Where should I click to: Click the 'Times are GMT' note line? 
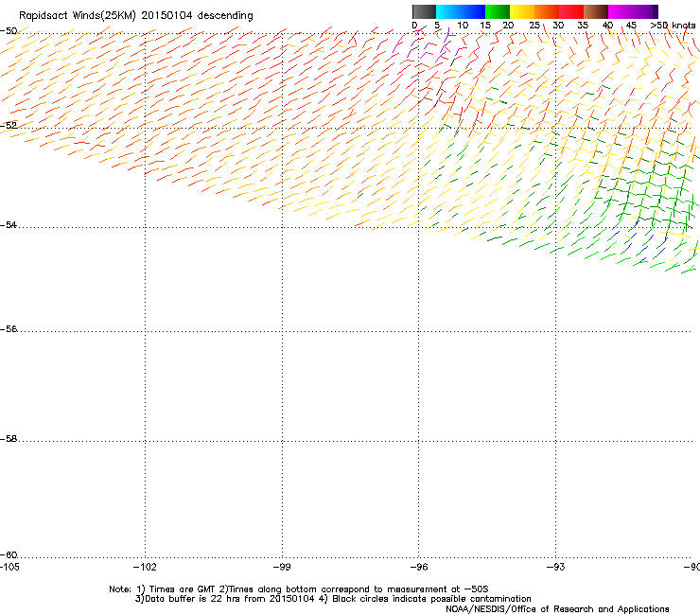[x=299, y=589]
